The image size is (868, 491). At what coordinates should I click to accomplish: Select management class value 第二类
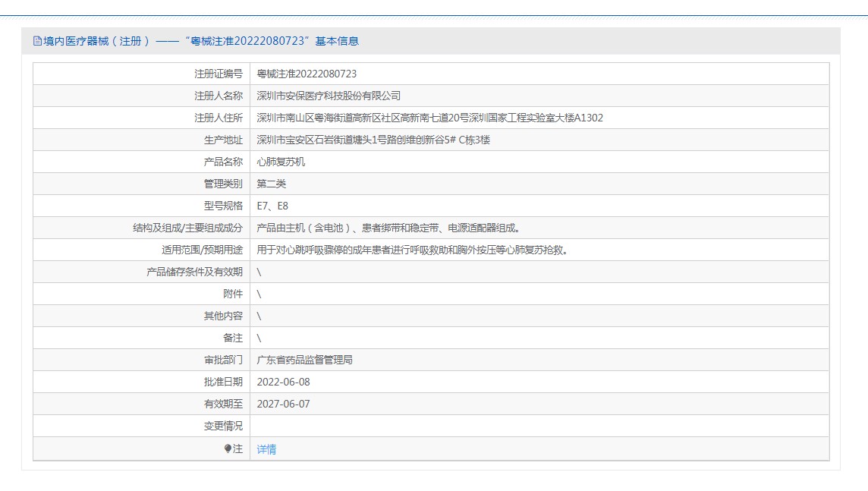[x=272, y=184]
